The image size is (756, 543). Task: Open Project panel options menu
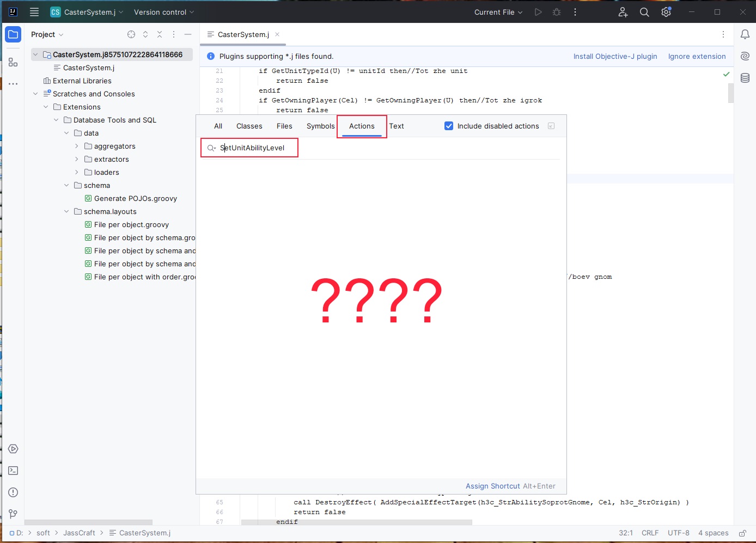[174, 34]
